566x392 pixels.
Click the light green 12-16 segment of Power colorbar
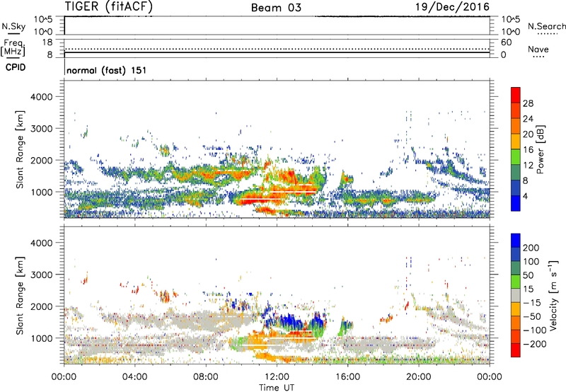click(516, 157)
